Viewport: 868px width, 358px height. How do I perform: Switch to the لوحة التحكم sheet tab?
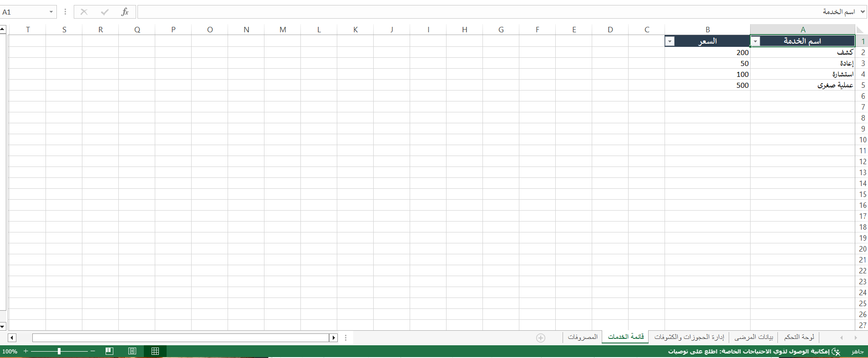point(799,337)
